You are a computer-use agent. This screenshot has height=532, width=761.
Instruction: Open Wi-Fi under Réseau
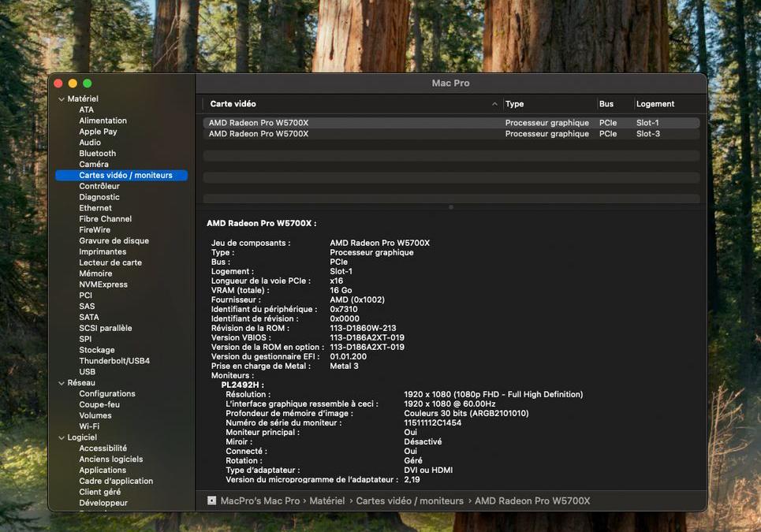point(89,426)
